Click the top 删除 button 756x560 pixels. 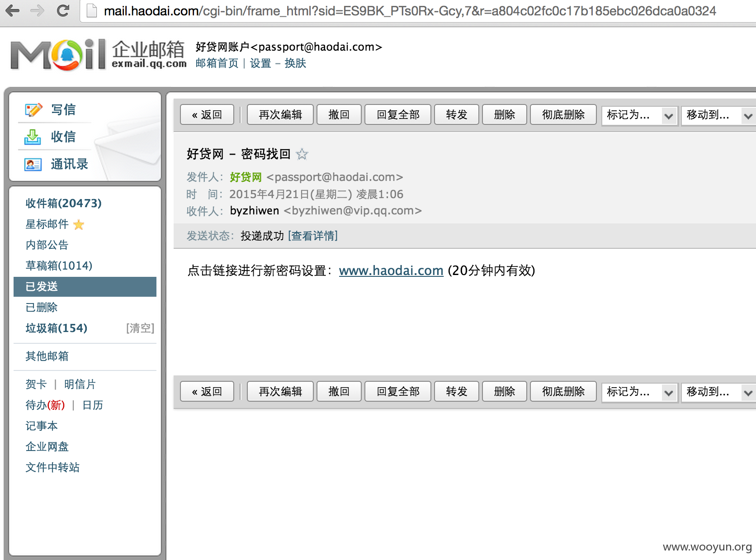(505, 115)
